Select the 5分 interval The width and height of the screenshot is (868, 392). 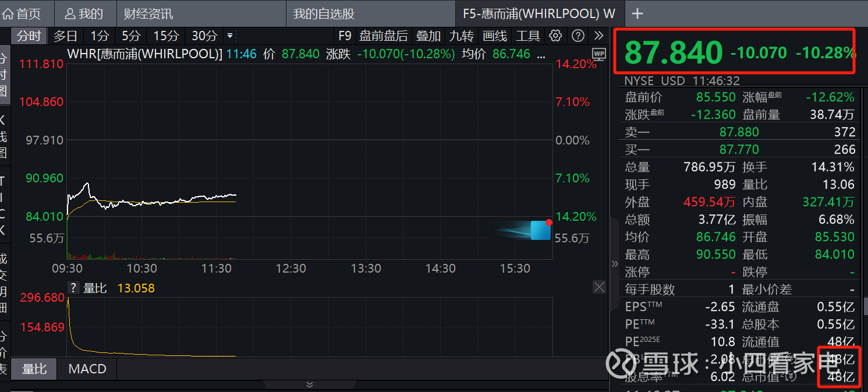(131, 36)
